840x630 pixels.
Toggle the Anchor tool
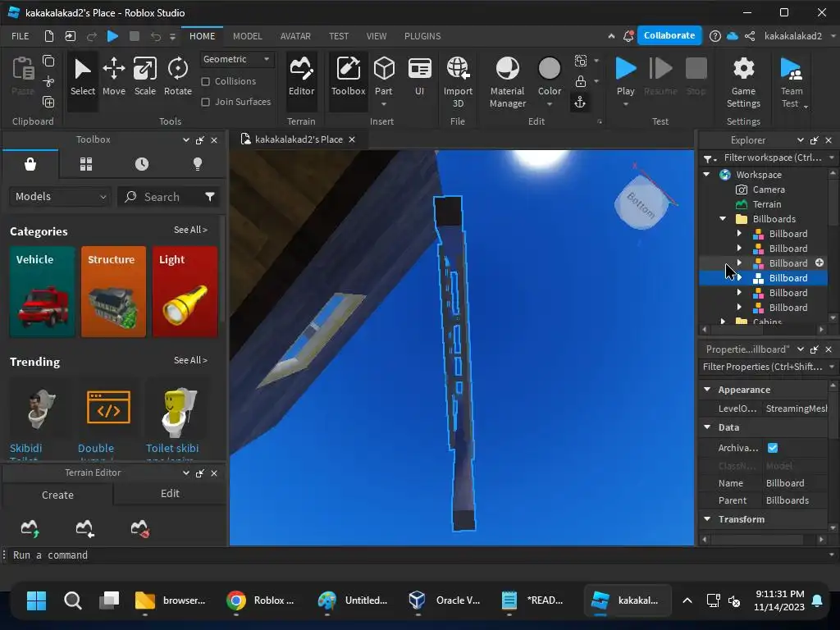[580, 102]
